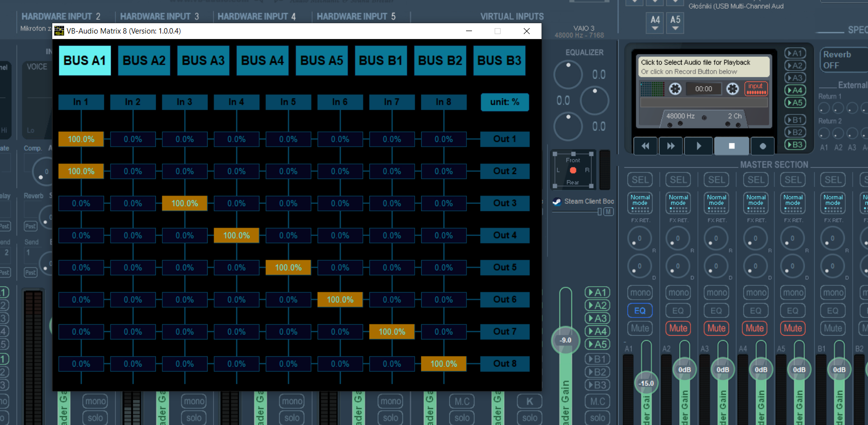Toggle B2 routing beside the -9.0 fader

[x=597, y=372]
